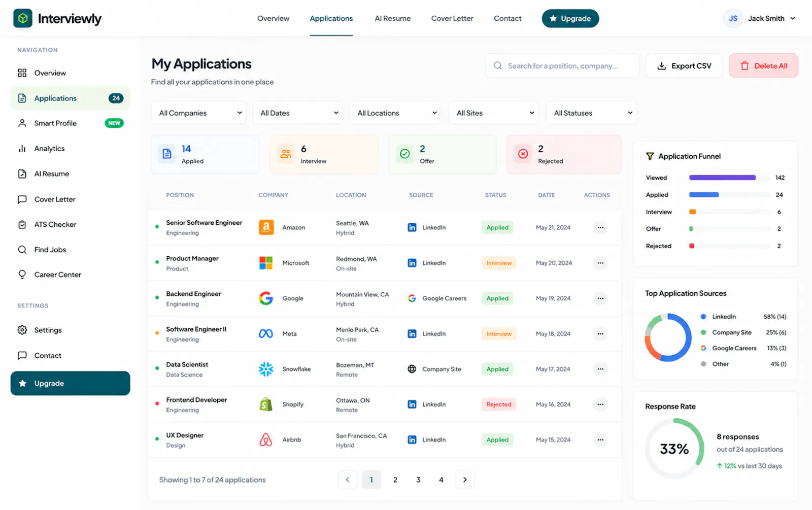The width and height of the screenshot is (812, 510).
Task: Click the Interviewly cube logo icon
Action: pos(23,19)
